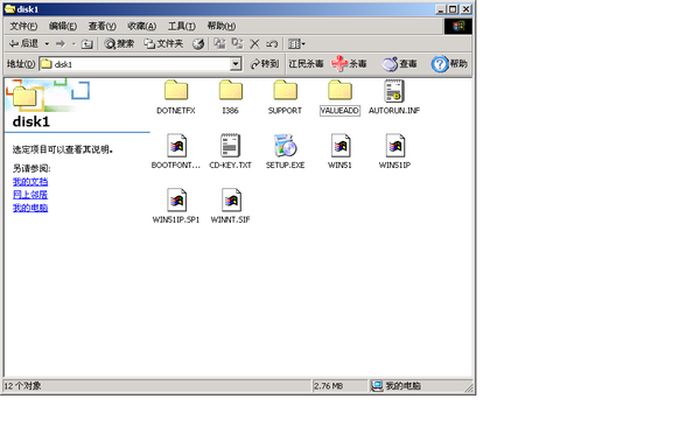Open the 编辑(E) menu

[62, 26]
